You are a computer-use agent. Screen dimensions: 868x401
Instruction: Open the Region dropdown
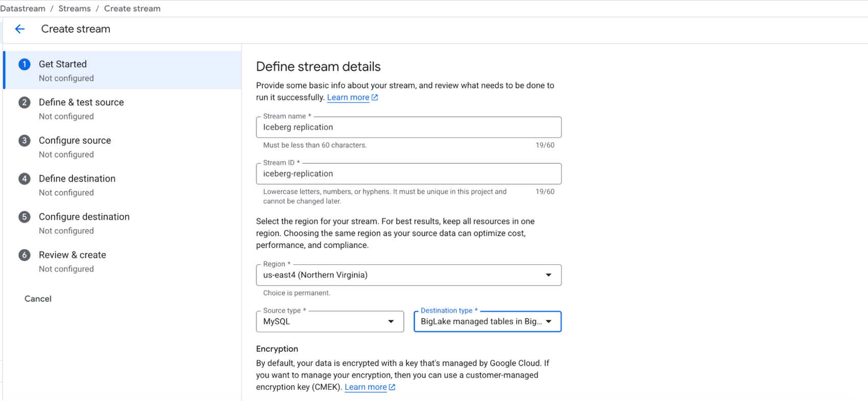pos(408,275)
